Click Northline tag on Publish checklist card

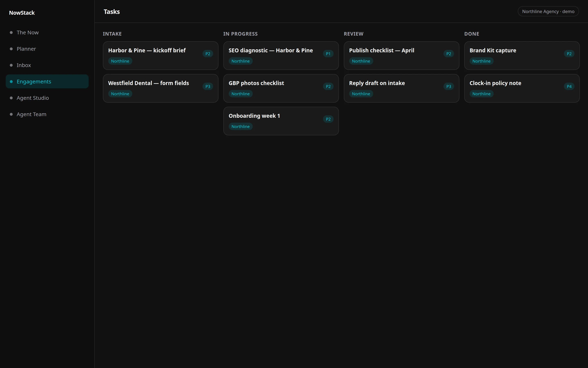point(361,61)
